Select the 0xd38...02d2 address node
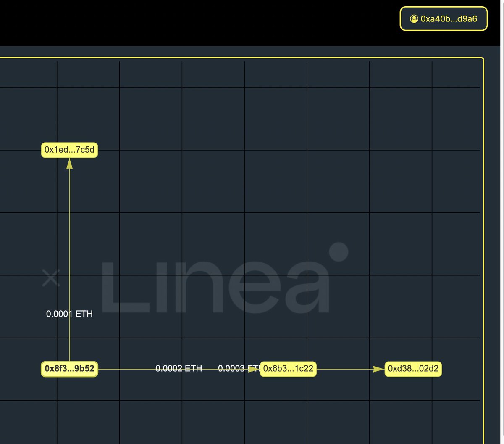This screenshot has height=444, width=504. 413,369
